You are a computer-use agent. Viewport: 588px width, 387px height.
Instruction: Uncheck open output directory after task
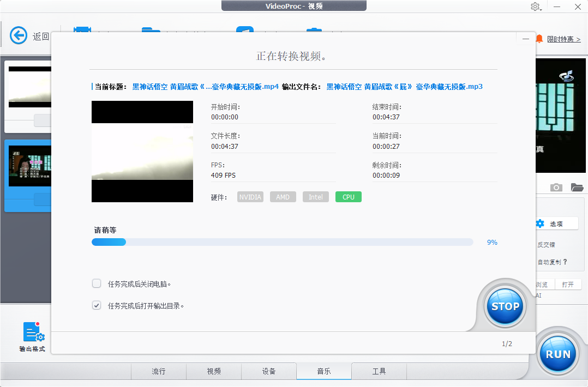point(97,305)
